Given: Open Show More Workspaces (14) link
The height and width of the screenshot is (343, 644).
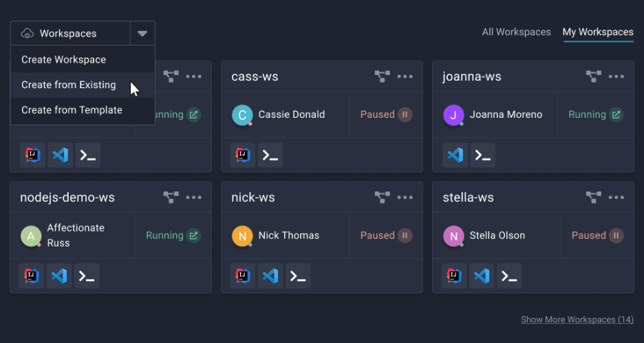Looking at the screenshot, I should [577, 320].
